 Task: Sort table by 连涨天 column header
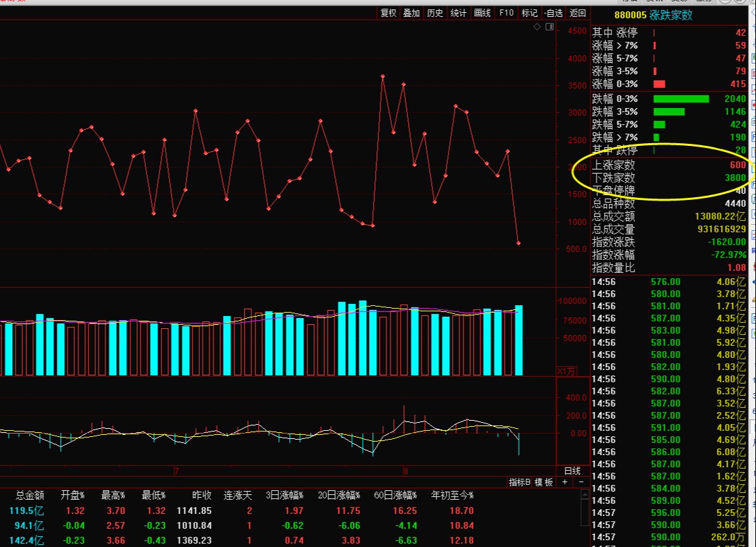point(238,495)
